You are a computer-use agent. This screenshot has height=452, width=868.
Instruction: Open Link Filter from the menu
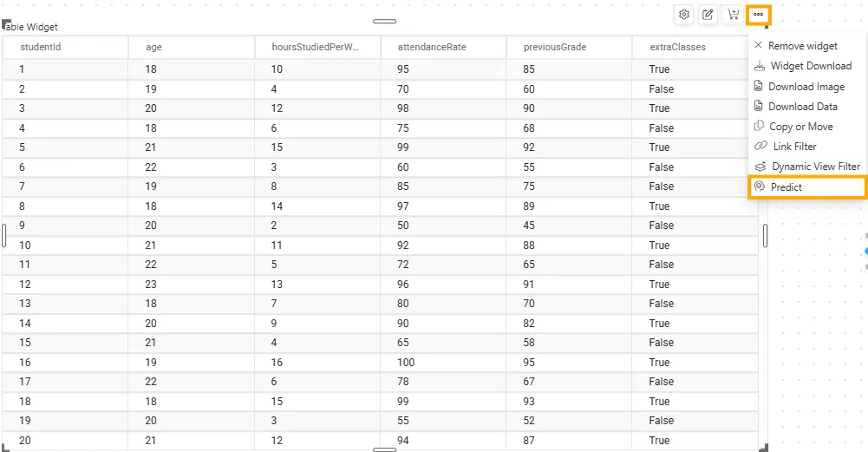point(794,147)
